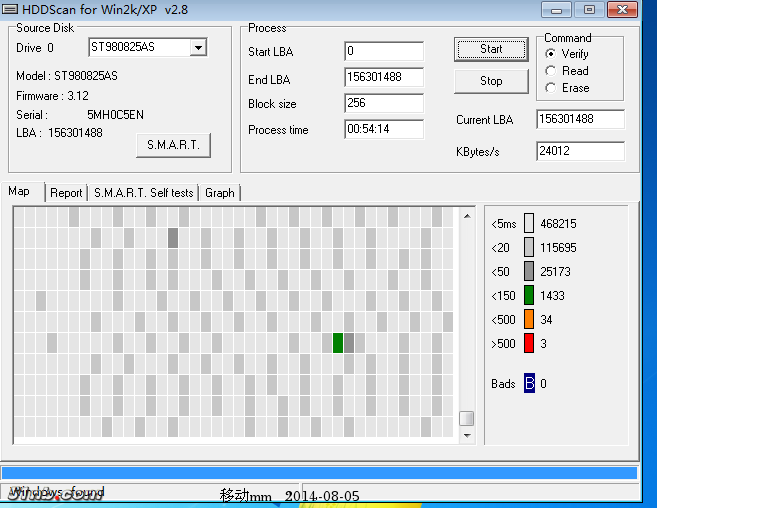Click the blue Bads 'B' icon
This screenshot has height=508, width=768.
(x=529, y=383)
